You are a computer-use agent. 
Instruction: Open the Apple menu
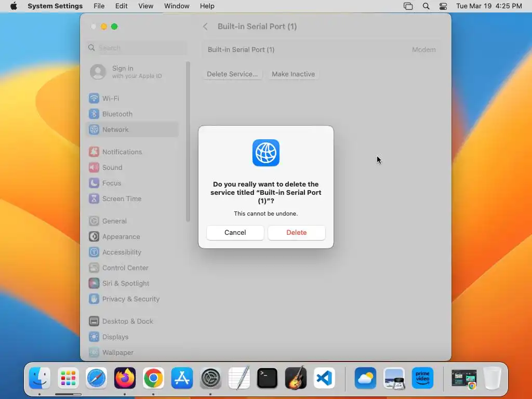tap(14, 6)
